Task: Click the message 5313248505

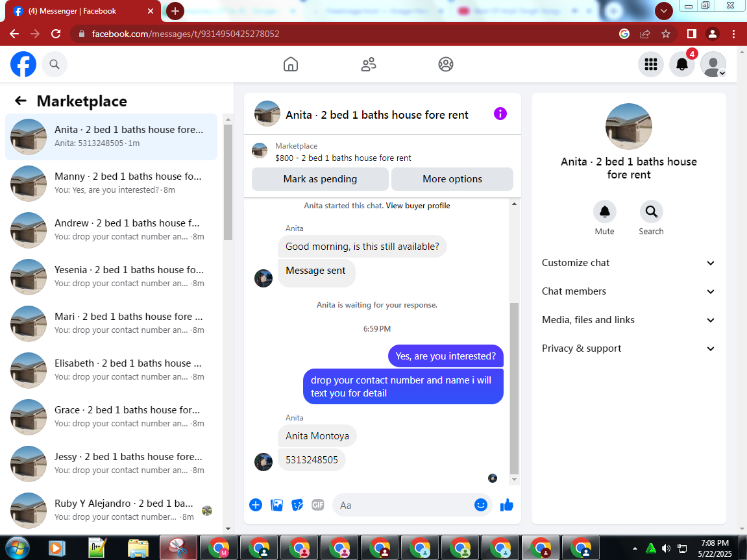Action: coord(312,460)
